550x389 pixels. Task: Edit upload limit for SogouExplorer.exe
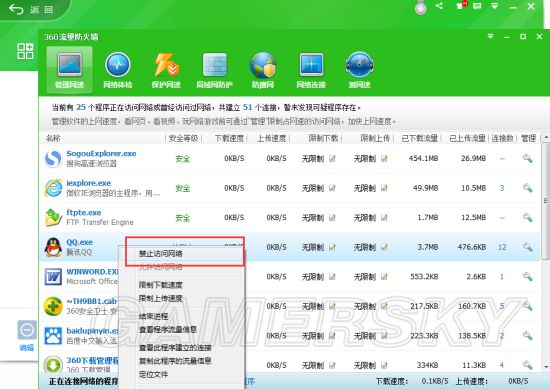(384, 159)
